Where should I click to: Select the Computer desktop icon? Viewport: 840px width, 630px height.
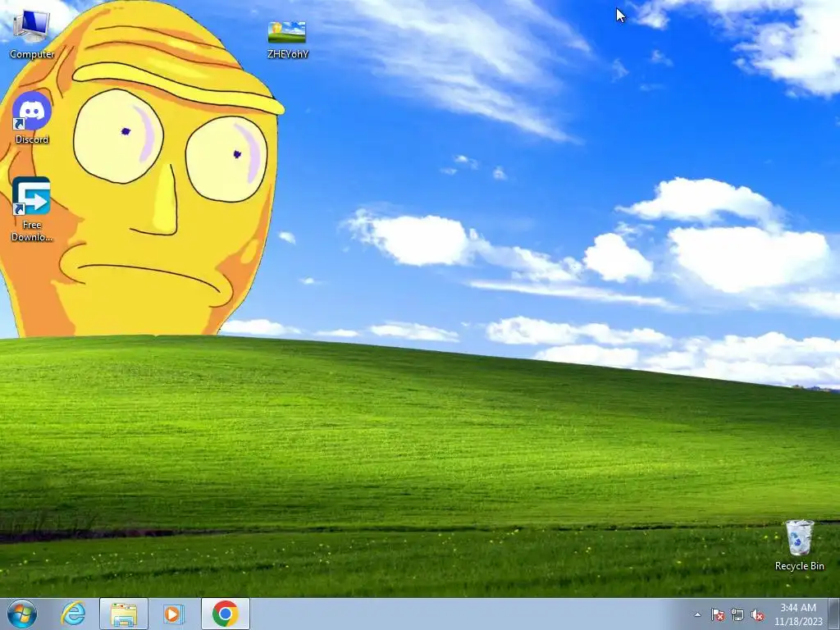pyautogui.click(x=32, y=33)
